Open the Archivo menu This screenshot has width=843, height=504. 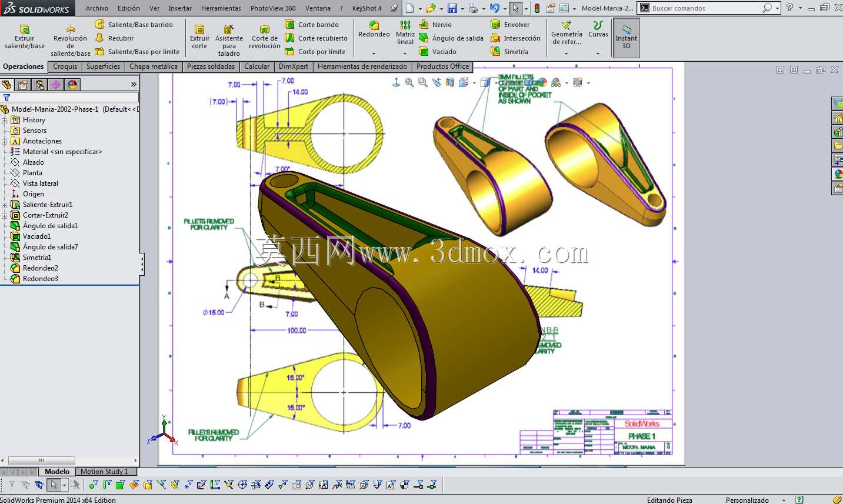tap(97, 8)
